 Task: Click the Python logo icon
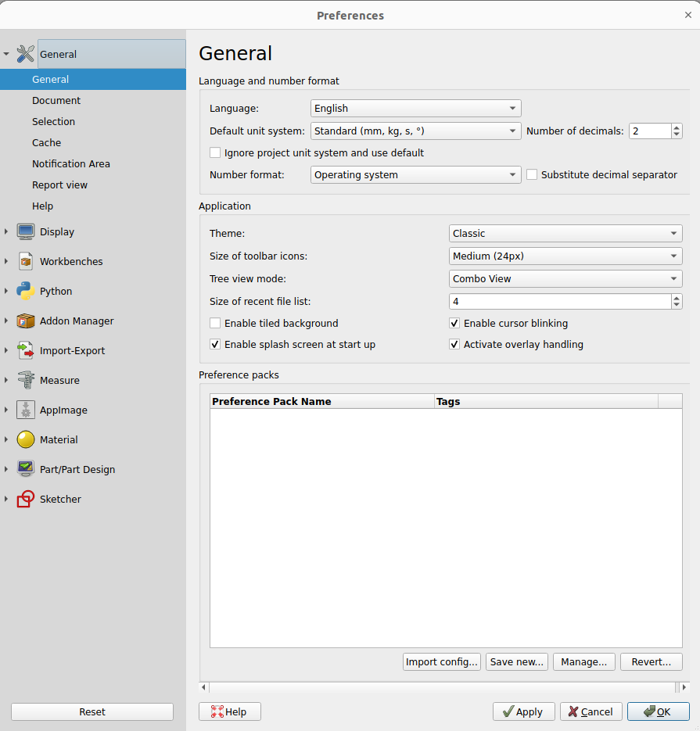click(x=25, y=291)
